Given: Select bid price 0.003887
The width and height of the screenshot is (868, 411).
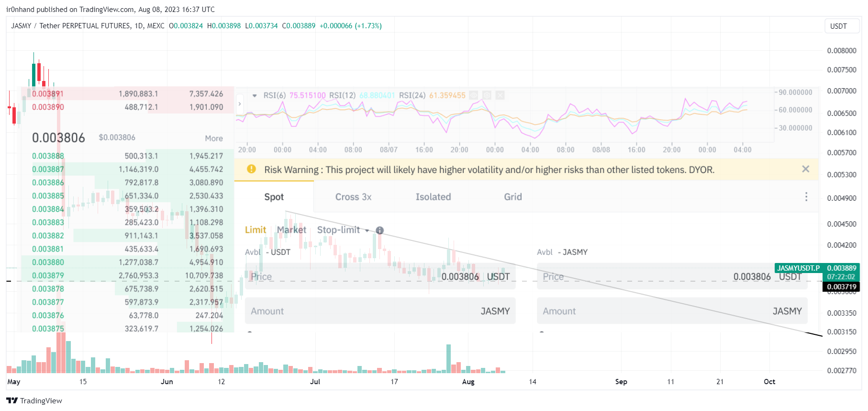Looking at the screenshot, I should tap(48, 170).
